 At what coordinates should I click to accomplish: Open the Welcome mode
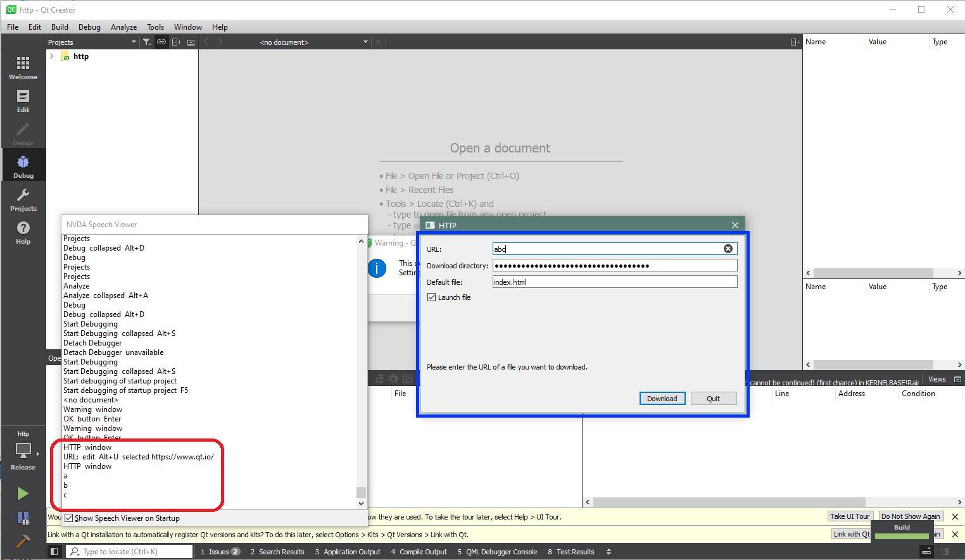pyautogui.click(x=23, y=68)
